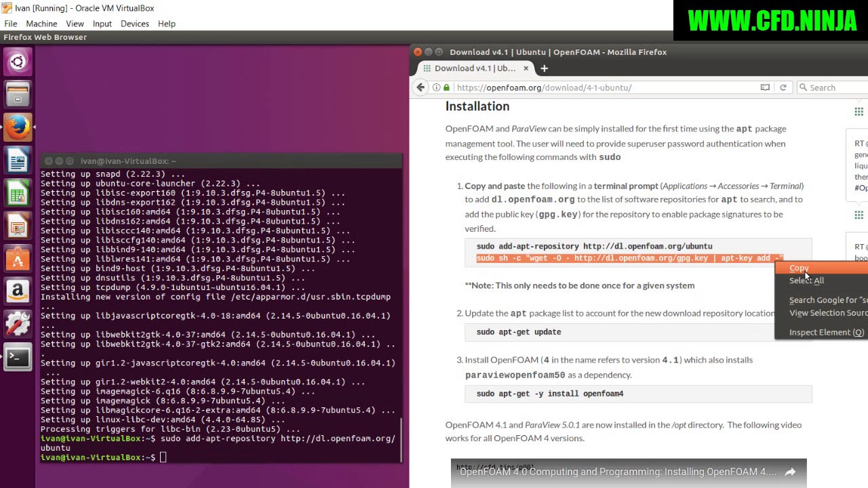
Task: Open VirtualBox Devices menu
Action: click(135, 24)
